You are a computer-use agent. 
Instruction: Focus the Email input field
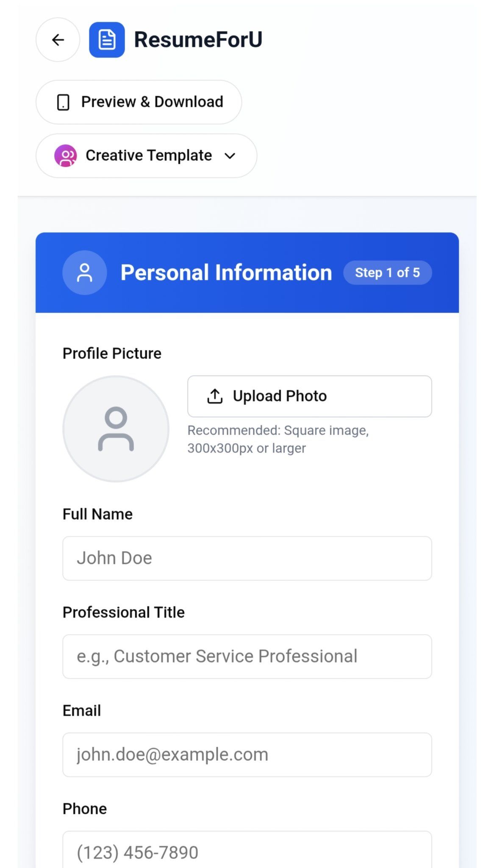coord(247,755)
